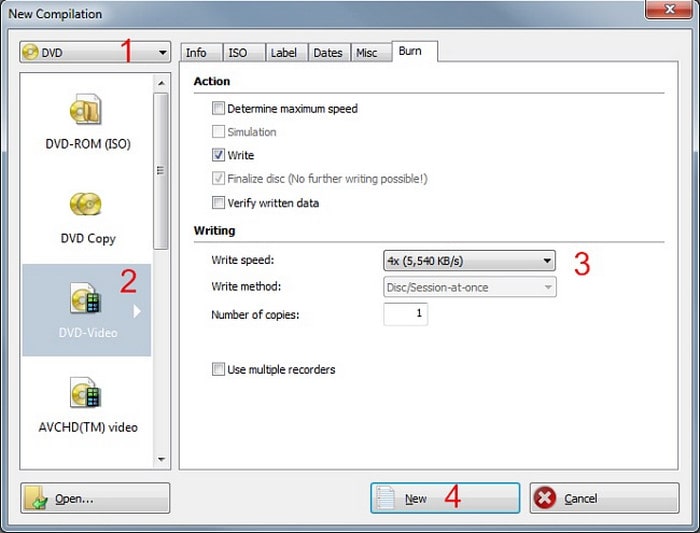Toggle Use multiple recorders checkbox
The image size is (700, 533).
[219, 370]
